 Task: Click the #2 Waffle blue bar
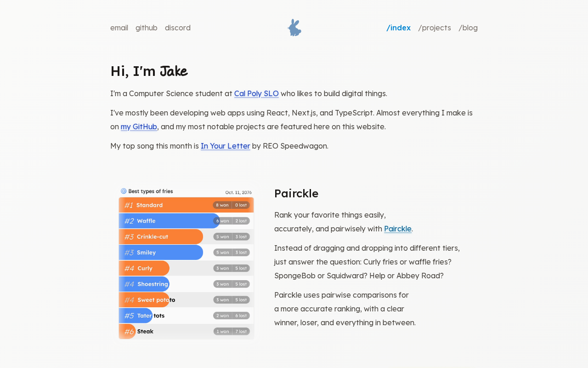click(170, 221)
